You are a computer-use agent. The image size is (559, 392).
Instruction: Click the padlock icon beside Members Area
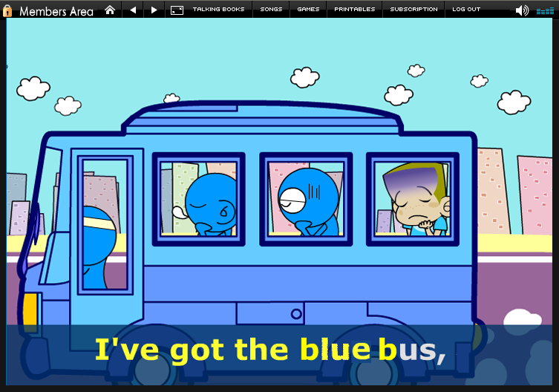[x=8, y=10]
